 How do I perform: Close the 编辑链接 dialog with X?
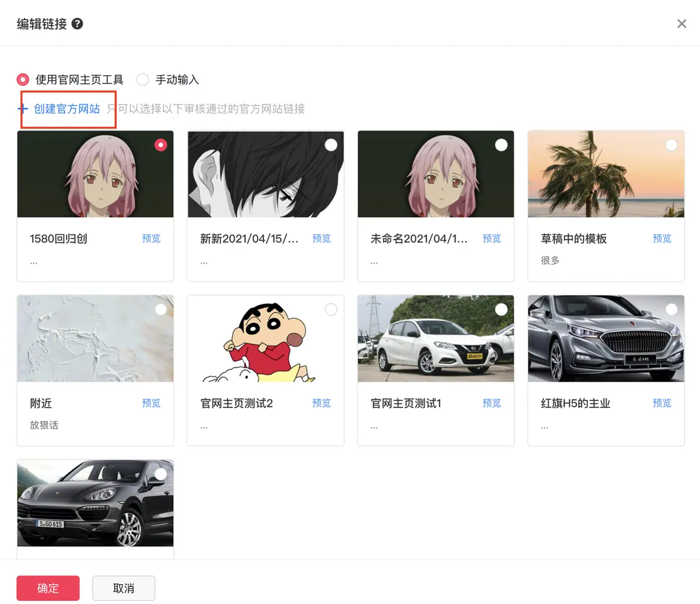(681, 24)
